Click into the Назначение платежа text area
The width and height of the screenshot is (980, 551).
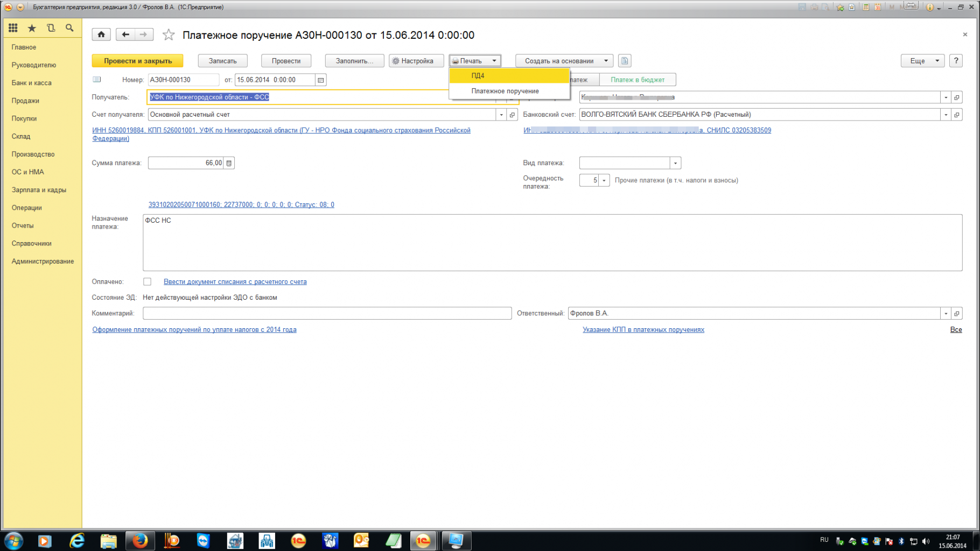coord(552,243)
